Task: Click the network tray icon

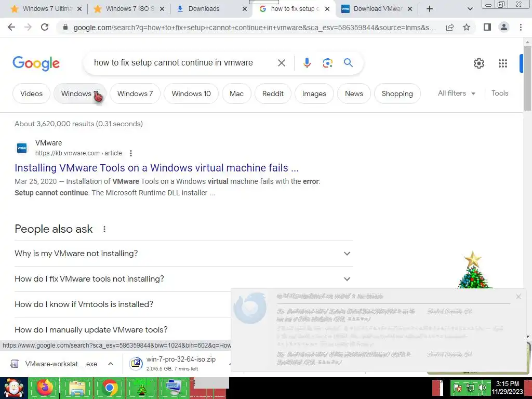Action: click(470, 388)
